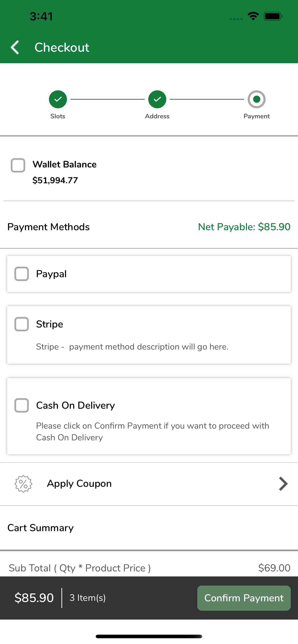Go to the Address step label
The width and height of the screenshot is (298, 644).
tap(157, 116)
